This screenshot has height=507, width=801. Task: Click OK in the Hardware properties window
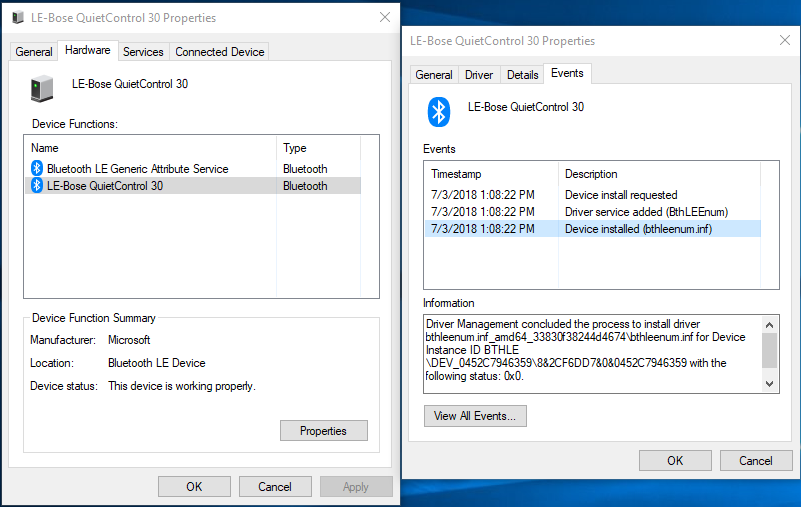point(194,487)
